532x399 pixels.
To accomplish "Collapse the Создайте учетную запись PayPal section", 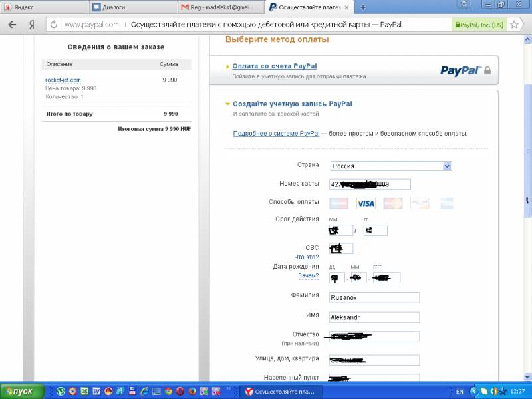I will [x=227, y=104].
